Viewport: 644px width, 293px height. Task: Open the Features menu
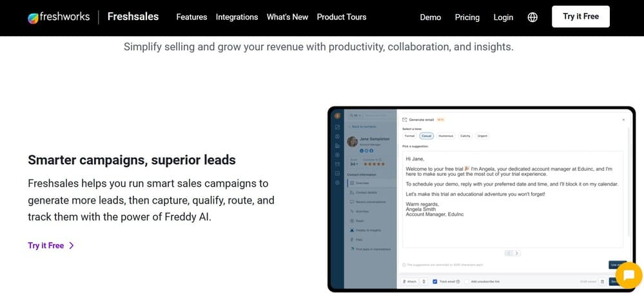(x=192, y=17)
